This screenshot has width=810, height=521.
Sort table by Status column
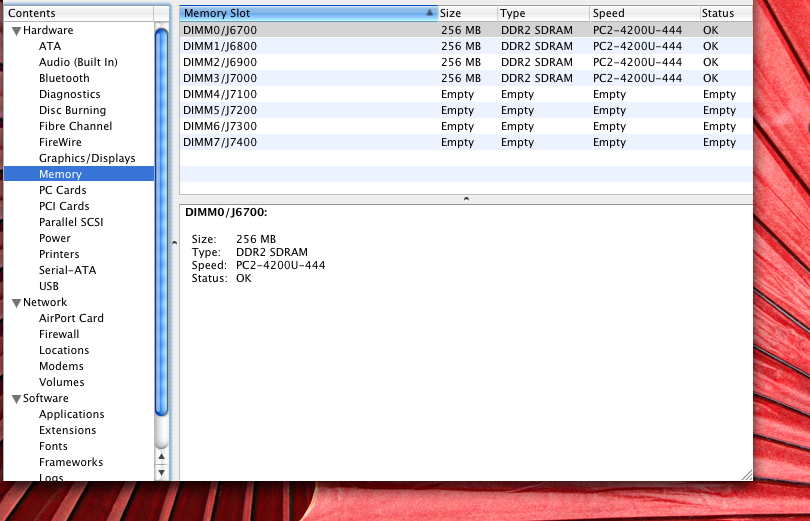coord(726,13)
